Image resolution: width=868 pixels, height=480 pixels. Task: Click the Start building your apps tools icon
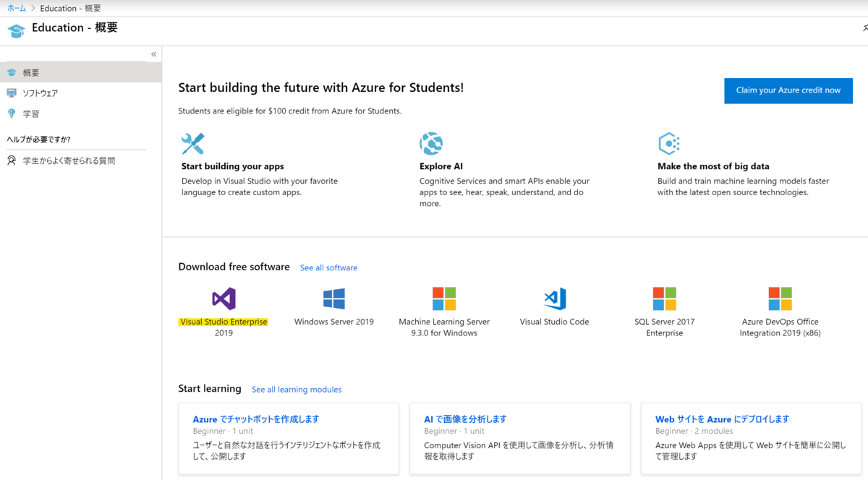click(x=193, y=142)
